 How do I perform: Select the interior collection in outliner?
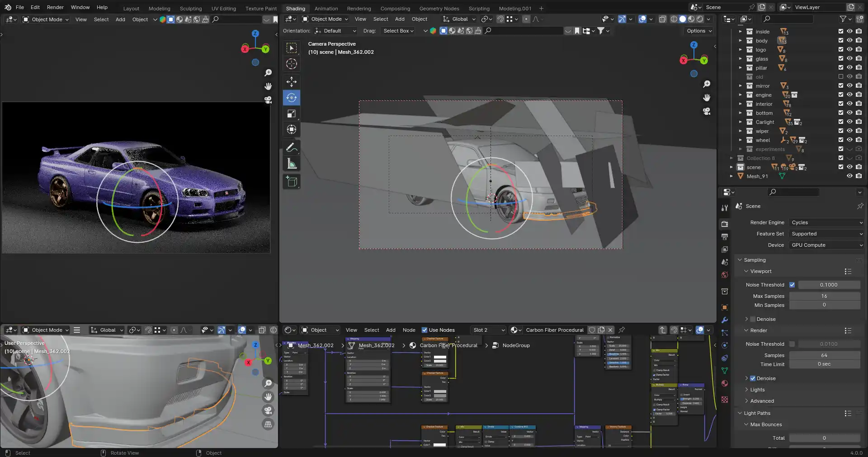764,104
